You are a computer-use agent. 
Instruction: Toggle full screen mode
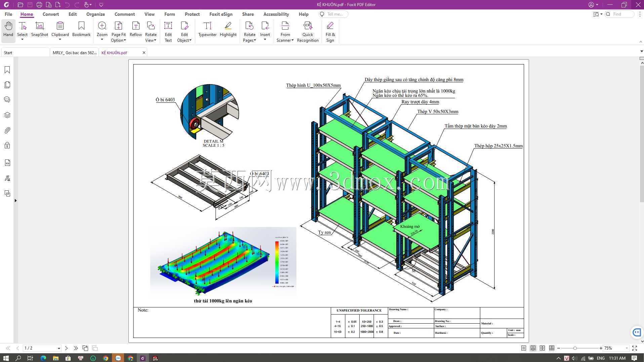point(635,348)
